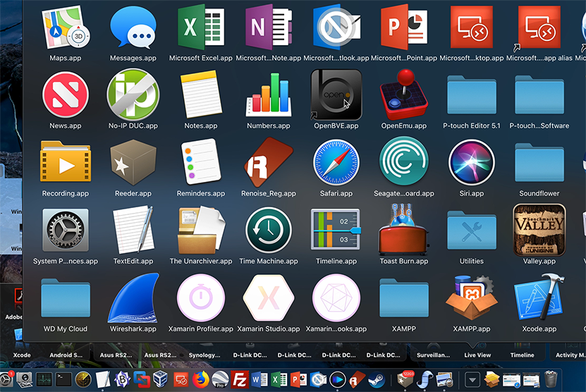This screenshot has width=586, height=392.
Task: Open Terminal in the Dock
Action: [63, 380]
